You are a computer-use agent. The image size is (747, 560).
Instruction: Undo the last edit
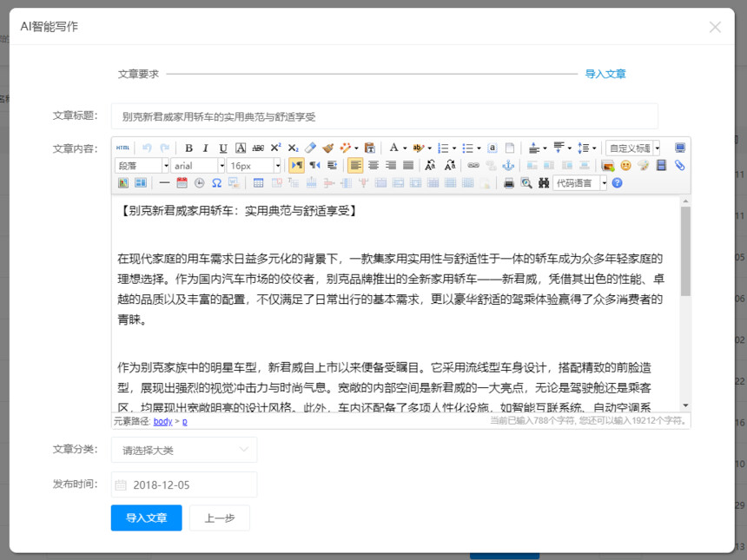pos(147,148)
